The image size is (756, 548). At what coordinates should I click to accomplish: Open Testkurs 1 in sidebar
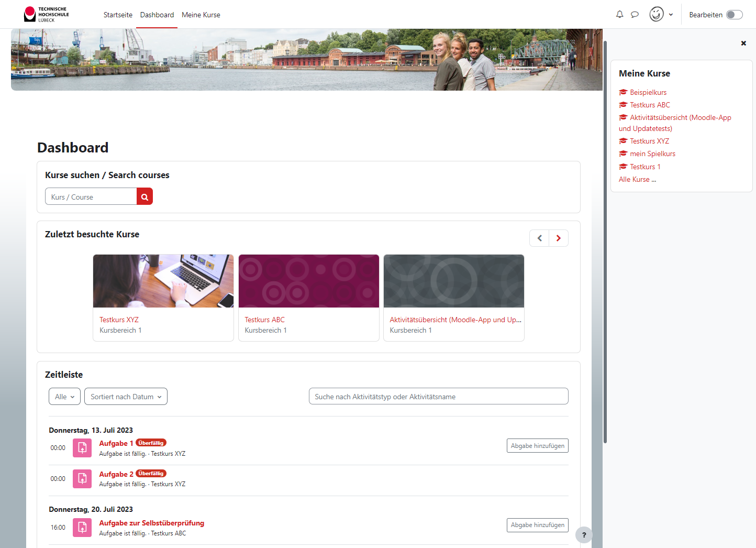[645, 167]
